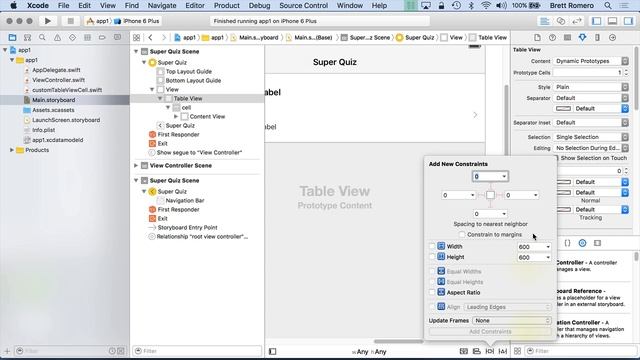Open related items grid menu
The width and height of the screenshot is (640, 360).
click(136, 38)
